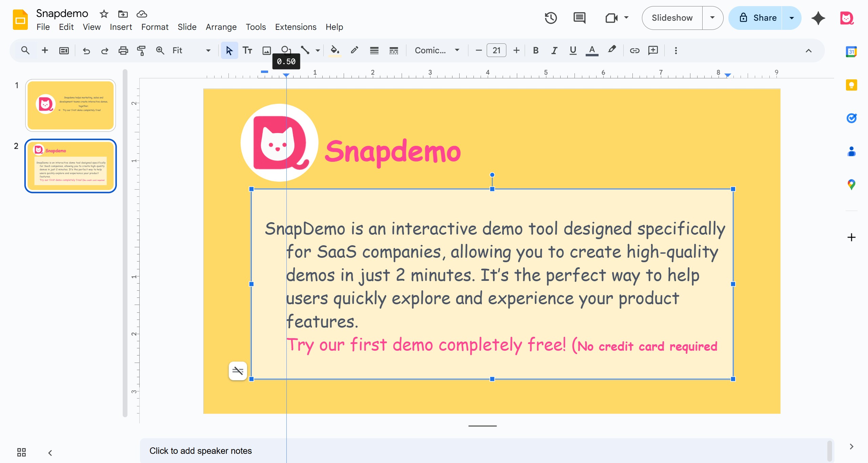Star the Snapdemo presentation
The height and width of the screenshot is (463, 868).
104,14
